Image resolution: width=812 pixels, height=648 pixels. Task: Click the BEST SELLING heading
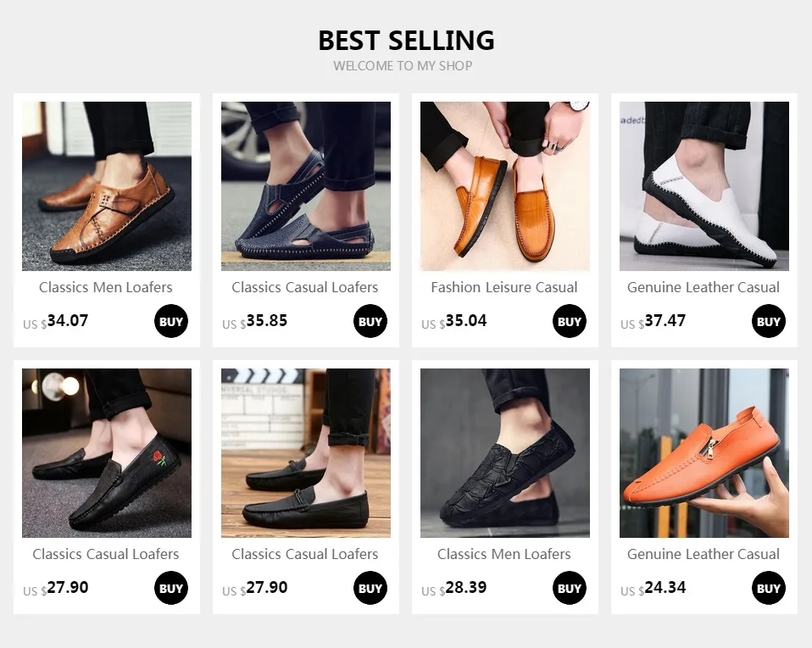pos(406,41)
